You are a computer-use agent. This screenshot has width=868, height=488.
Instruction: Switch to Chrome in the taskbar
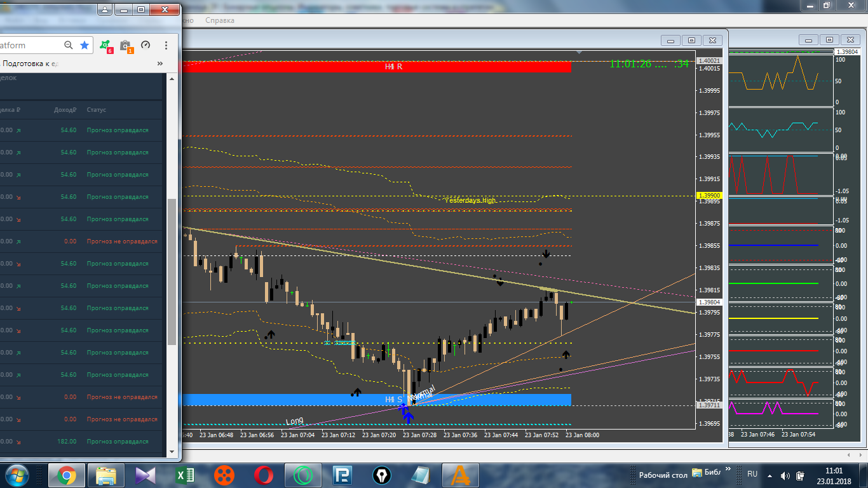67,475
